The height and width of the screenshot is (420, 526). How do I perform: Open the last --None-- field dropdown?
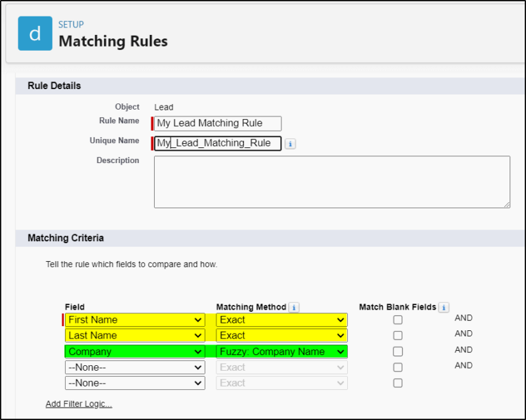135,383
